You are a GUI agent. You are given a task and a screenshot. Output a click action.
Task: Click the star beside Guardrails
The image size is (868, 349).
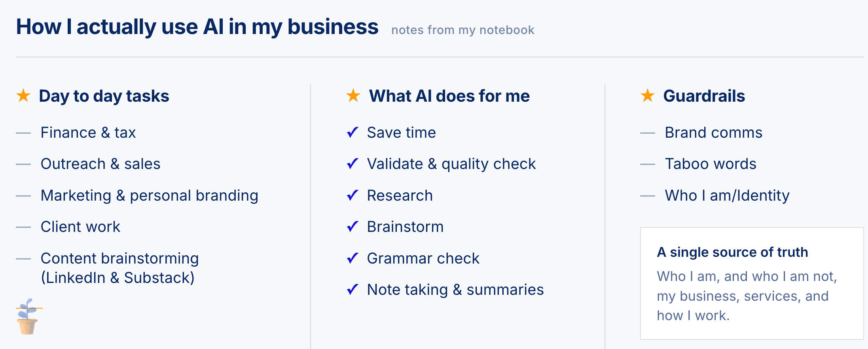(x=648, y=95)
